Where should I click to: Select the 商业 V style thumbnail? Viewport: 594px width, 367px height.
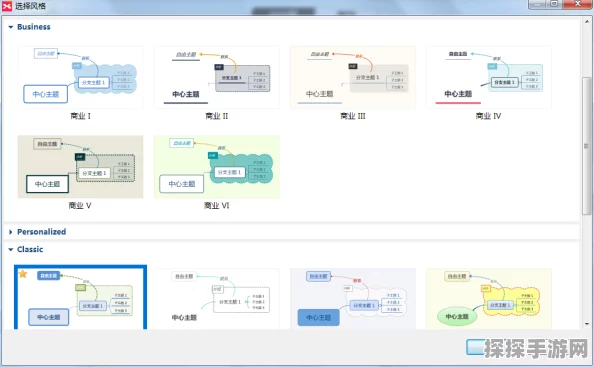tap(81, 167)
